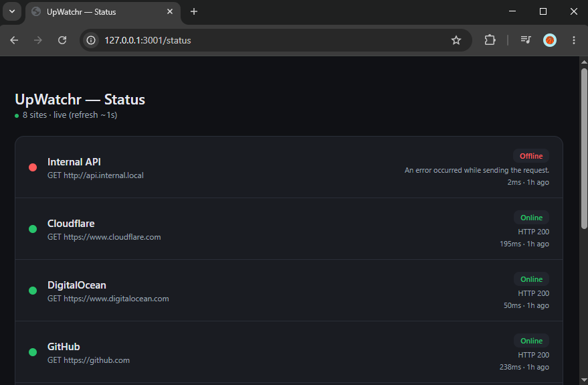Open the Extensions puzzle icon
This screenshot has width=588, height=385.
click(x=490, y=40)
